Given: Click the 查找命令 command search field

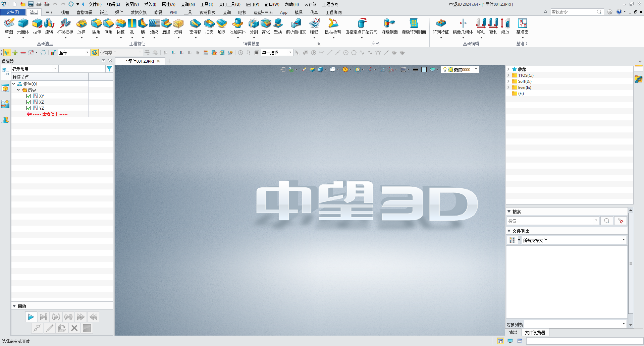Looking at the screenshot, I should [573, 12].
